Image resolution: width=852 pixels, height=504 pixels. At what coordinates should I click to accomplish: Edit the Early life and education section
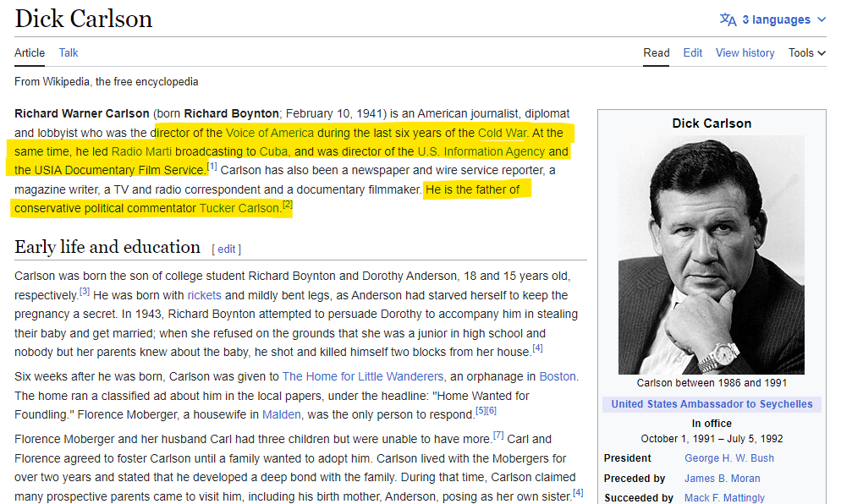pos(227,249)
